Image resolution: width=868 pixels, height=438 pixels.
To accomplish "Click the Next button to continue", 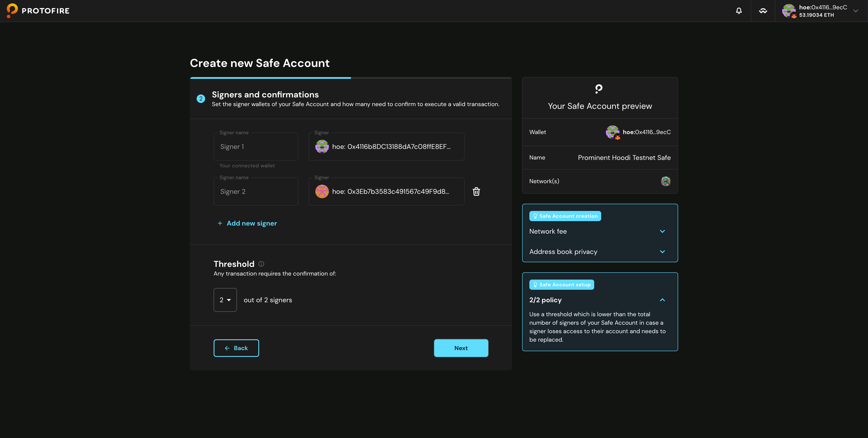I will coord(461,348).
